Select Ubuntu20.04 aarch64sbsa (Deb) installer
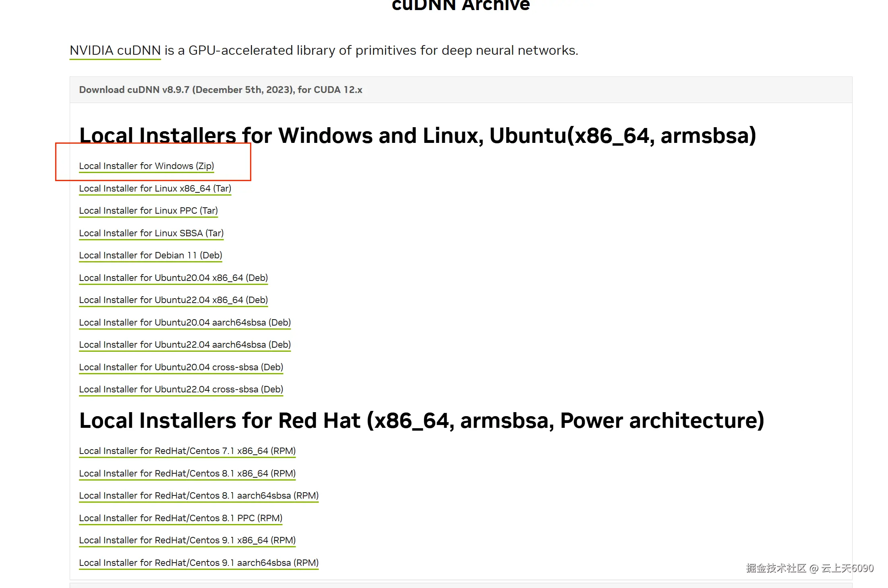Screen dimensions: 888x588 [x=185, y=323]
